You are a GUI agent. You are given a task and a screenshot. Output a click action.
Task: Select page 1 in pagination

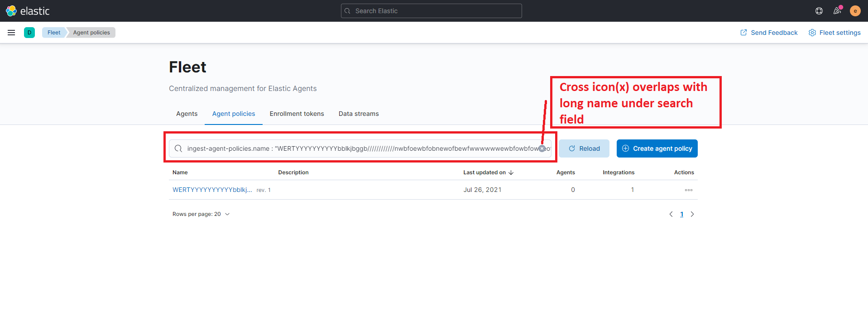[x=682, y=214]
